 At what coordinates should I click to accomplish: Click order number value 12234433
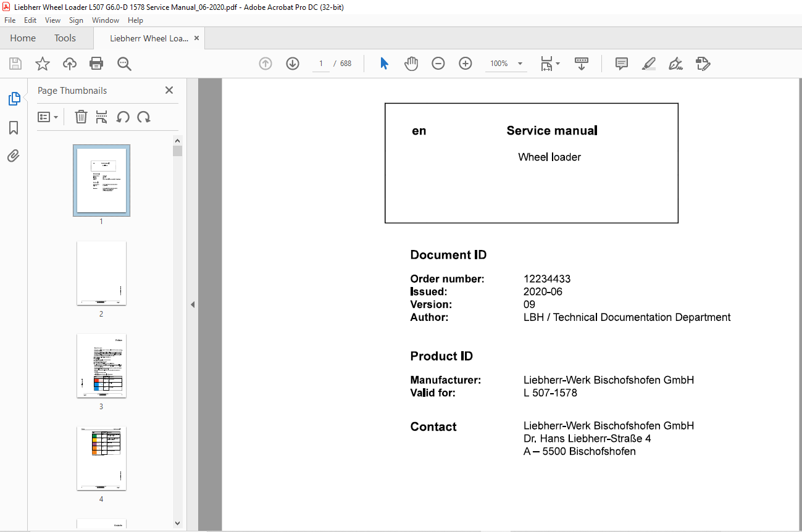[547, 279]
